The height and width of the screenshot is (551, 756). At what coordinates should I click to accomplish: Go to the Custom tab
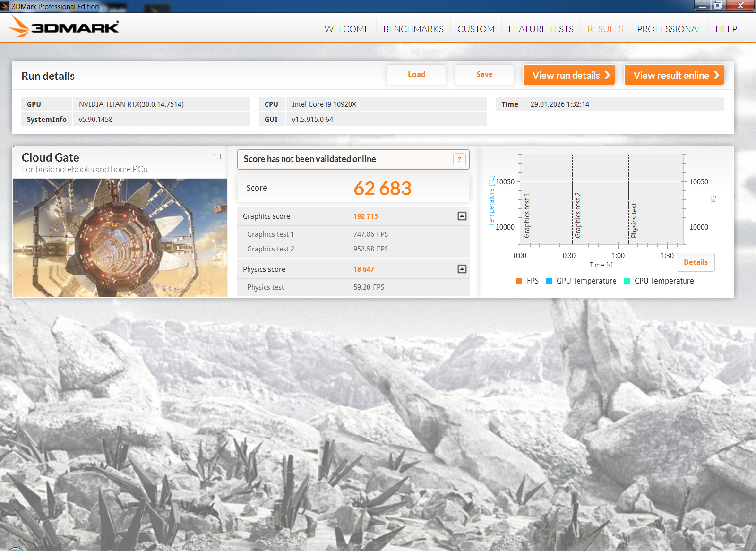tap(476, 29)
